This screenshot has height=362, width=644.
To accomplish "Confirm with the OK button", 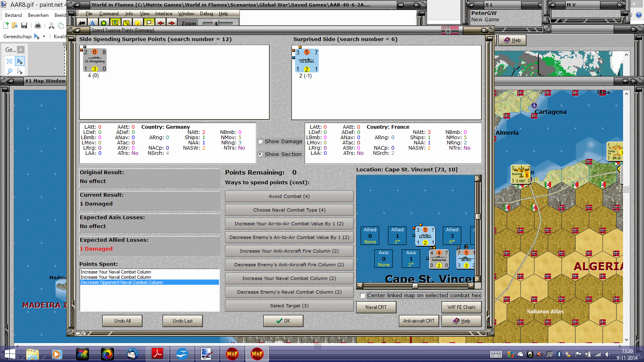I will point(283,321).
